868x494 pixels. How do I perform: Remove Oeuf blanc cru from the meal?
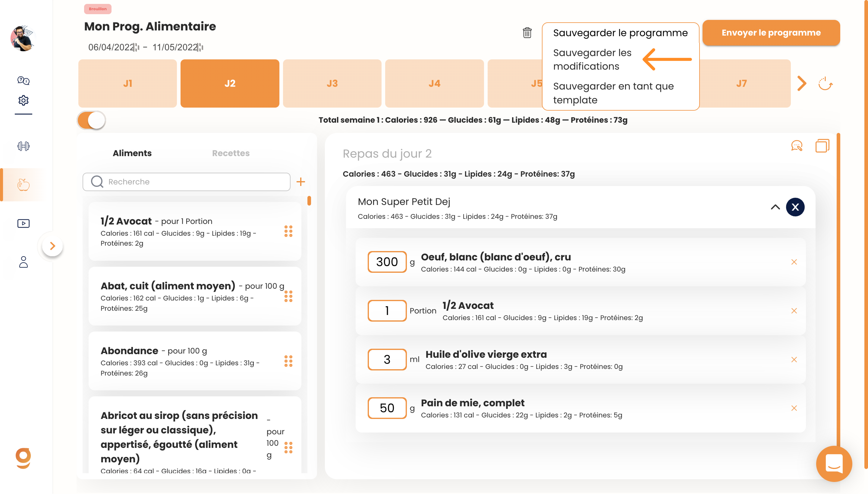pyautogui.click(x=794, y=262)
